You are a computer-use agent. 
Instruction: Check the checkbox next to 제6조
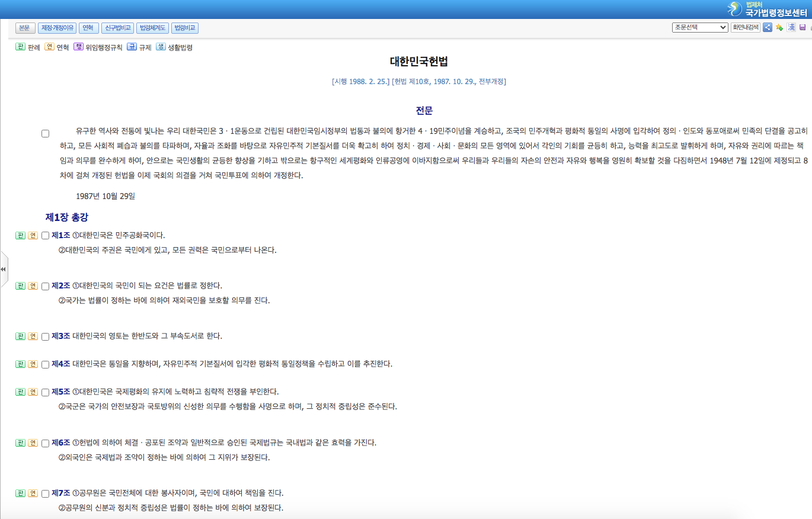click(x=45, y=442)
